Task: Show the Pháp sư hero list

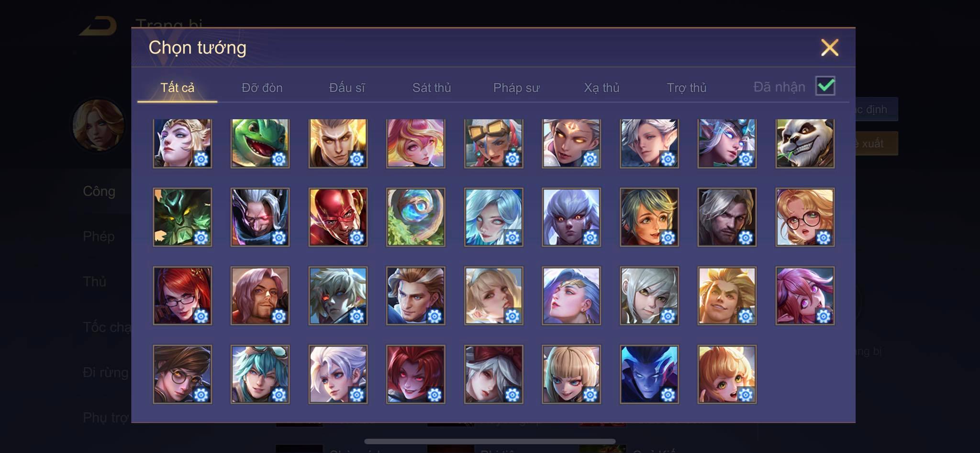Action: [x=516, y=88]
